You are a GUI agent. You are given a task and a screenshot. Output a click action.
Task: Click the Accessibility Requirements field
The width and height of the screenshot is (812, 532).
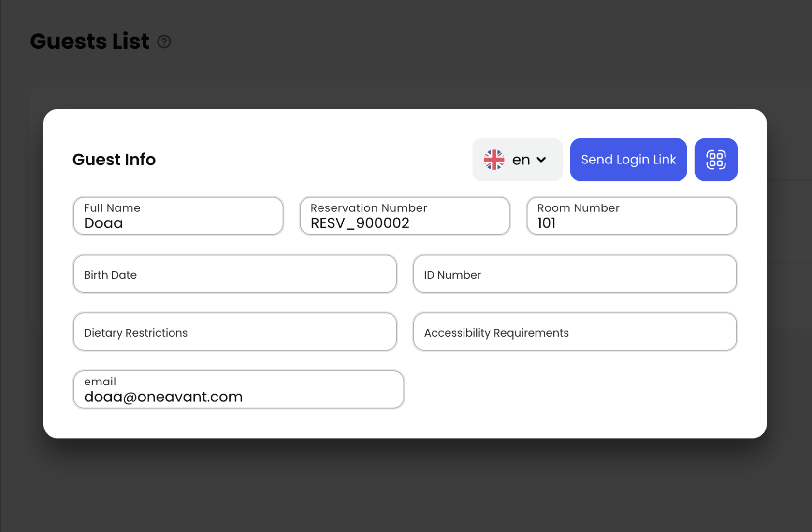click(574, 332)
